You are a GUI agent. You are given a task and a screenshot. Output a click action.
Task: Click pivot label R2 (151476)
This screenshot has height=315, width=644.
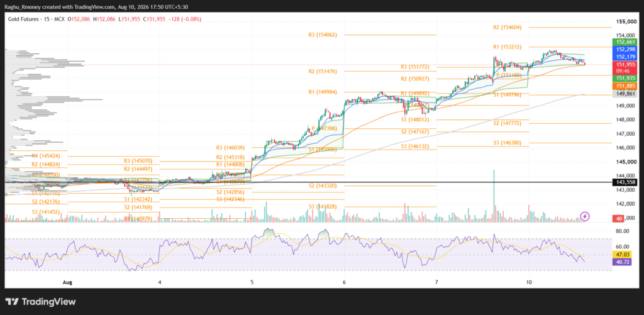[323, 71]
